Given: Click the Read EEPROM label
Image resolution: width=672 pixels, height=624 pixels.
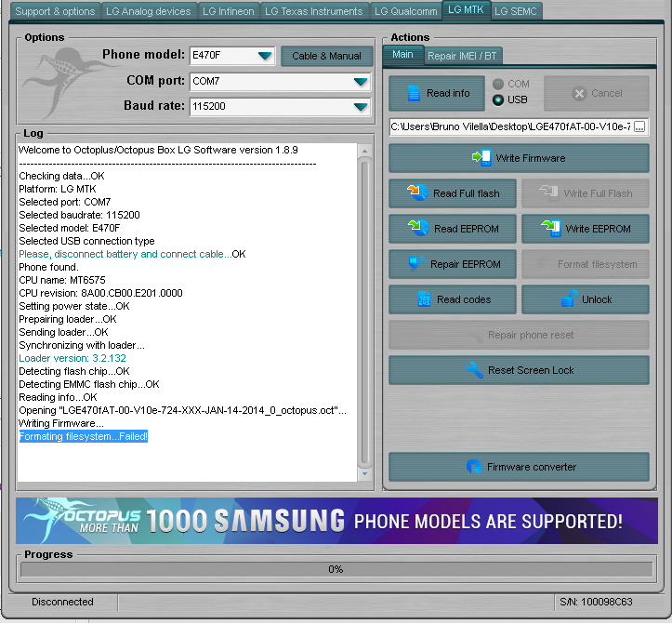Looking at the screenshot, I should (467, 229).
